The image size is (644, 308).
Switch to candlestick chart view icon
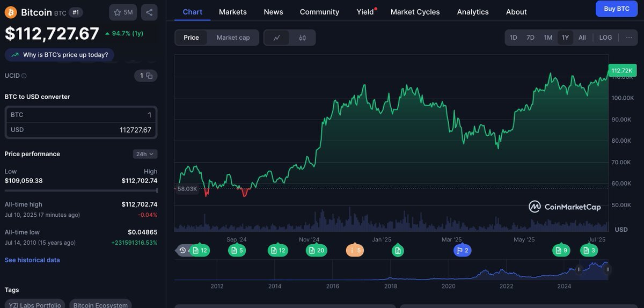303,38
